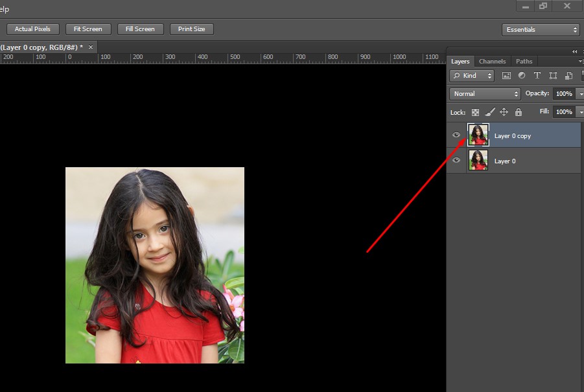
Task: Open the Fill slider arrow
Action: pyautogui.click(x=580, y=111)
